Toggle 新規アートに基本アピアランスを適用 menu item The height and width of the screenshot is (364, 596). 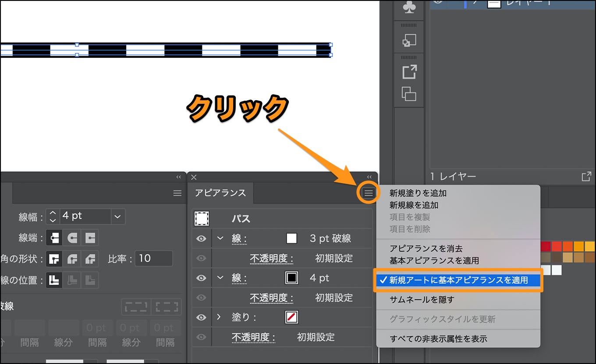(x=458, y=280)
